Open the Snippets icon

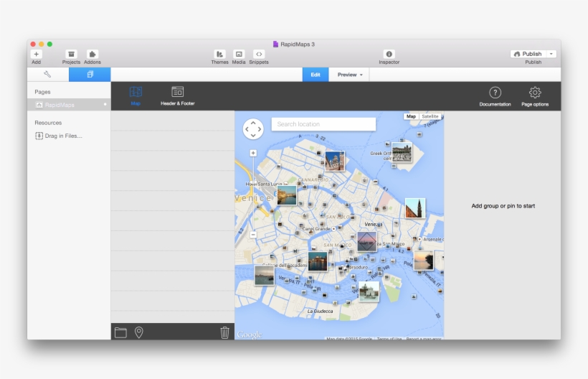click(x=259, y=54)
